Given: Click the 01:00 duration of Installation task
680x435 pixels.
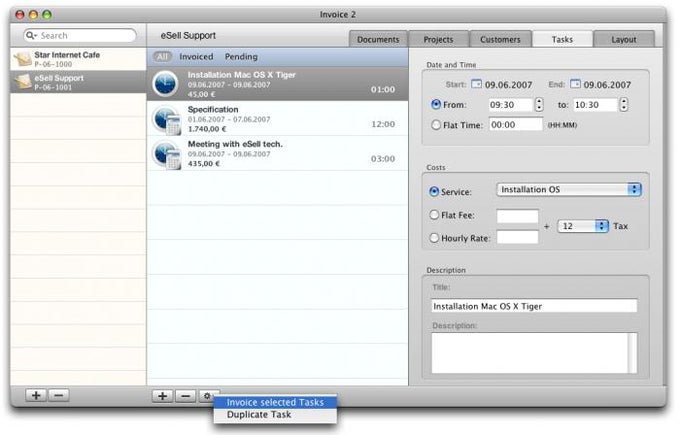Looking at the screenshot, I should click(383, 89).
